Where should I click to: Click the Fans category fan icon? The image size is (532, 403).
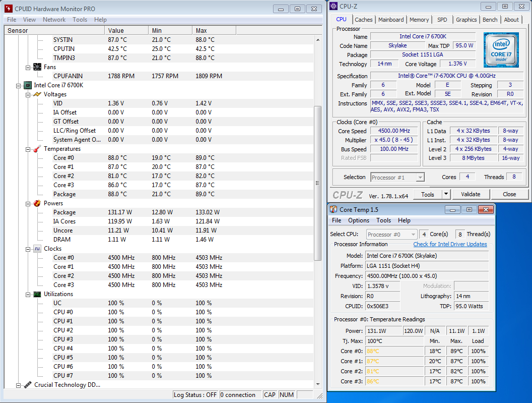37,67
